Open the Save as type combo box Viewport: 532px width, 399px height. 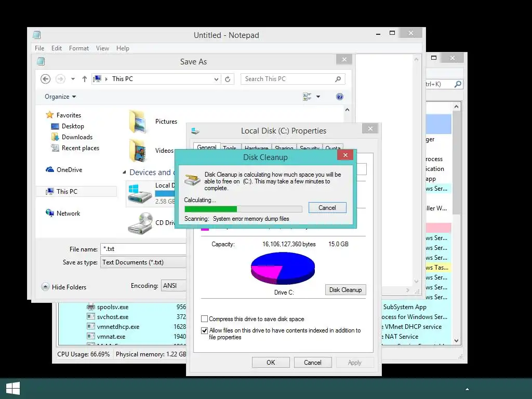pos(144,262)
